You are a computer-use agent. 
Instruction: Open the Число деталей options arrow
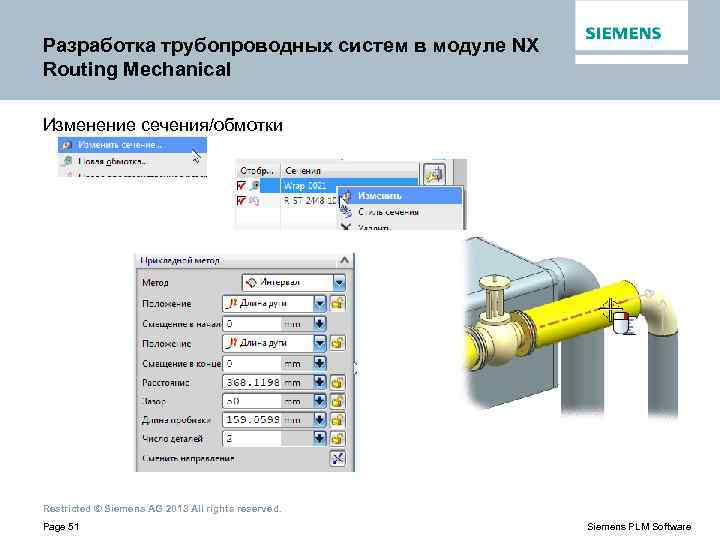(320, 439)
